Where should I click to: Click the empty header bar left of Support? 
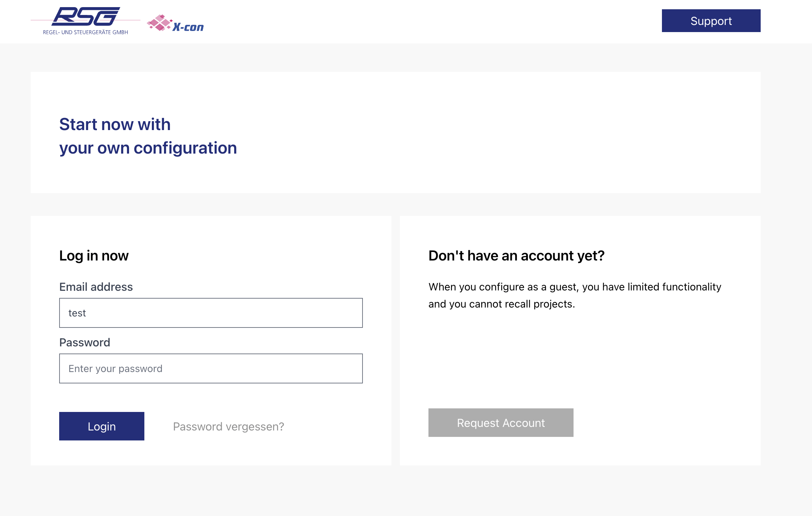coord(428,21)
